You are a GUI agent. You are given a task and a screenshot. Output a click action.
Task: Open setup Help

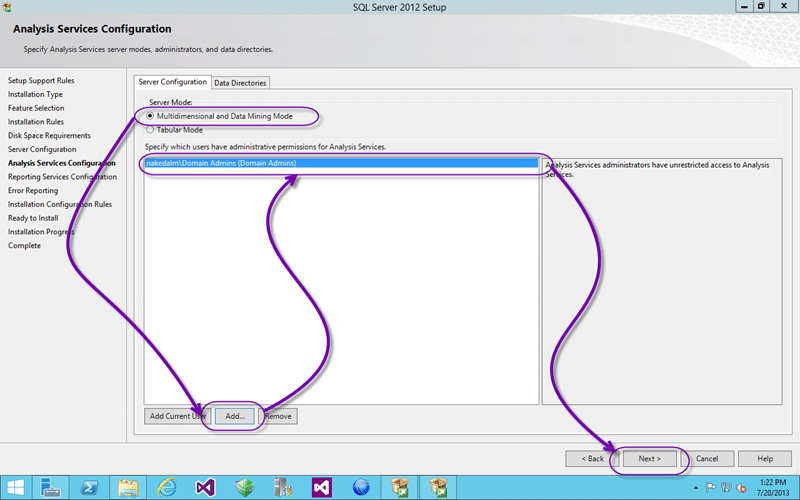[765, 459]
